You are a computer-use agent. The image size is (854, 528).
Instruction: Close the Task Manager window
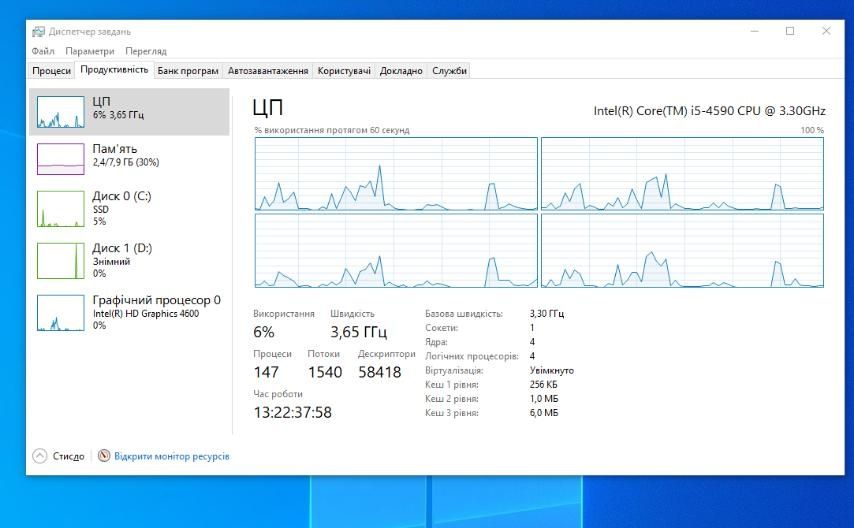pyautogui.click(x=826, y=31)
